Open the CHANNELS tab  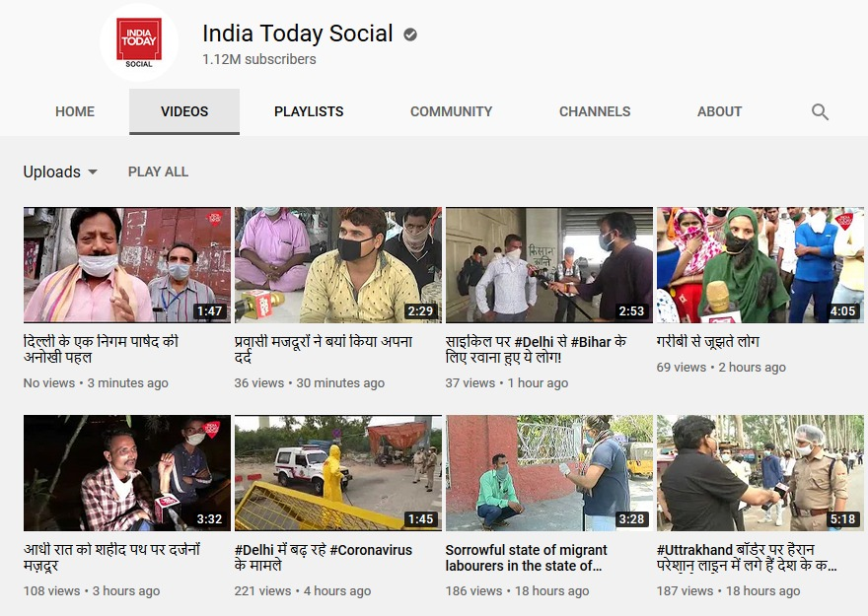(x=595, y=111)
